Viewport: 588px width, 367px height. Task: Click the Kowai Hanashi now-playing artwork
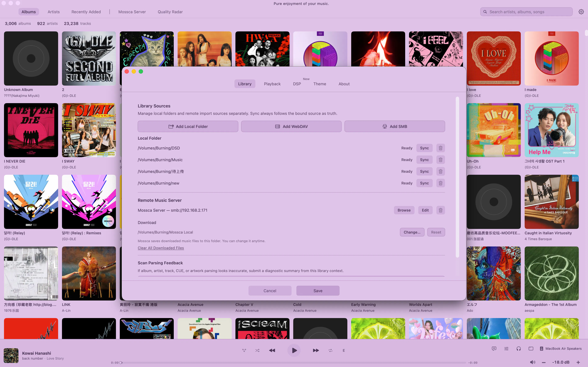point(11,355)
